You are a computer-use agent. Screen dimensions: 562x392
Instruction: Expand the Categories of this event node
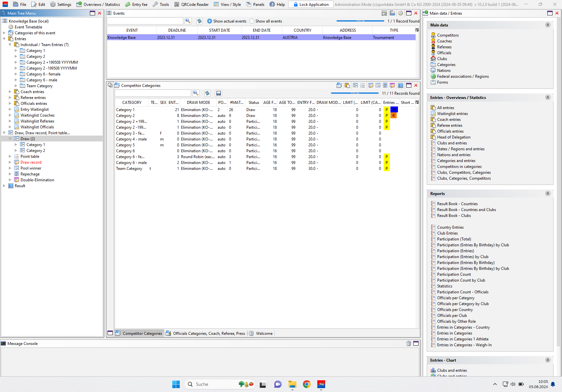coord(4,33)
